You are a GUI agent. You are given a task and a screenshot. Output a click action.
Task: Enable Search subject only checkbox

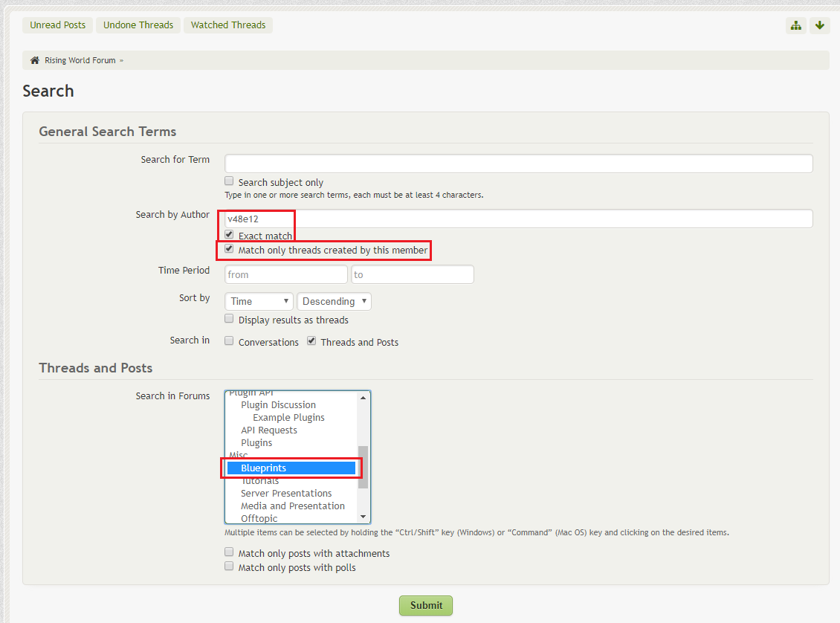click(x=229, y=181)
